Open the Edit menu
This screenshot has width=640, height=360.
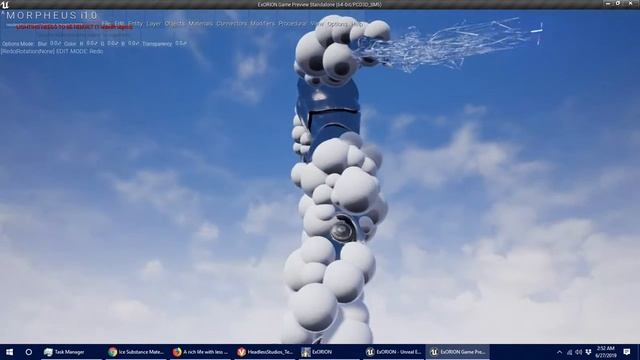[x=119, y=24]
